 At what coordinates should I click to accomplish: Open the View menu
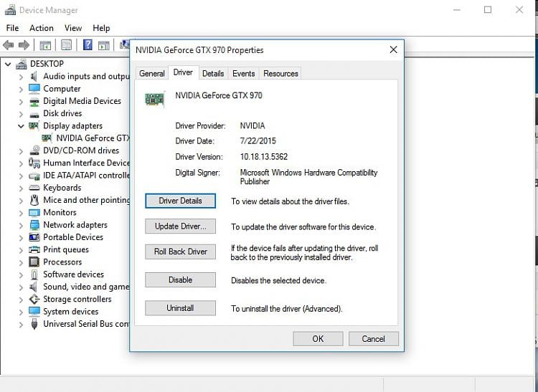(73, 28)
